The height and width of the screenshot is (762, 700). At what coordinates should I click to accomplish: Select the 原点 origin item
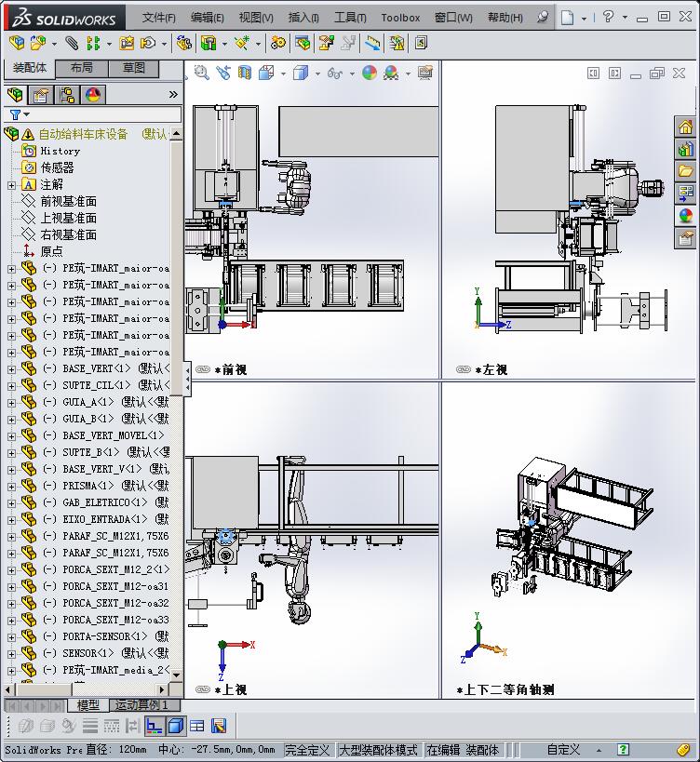click(x=51, y=252)
